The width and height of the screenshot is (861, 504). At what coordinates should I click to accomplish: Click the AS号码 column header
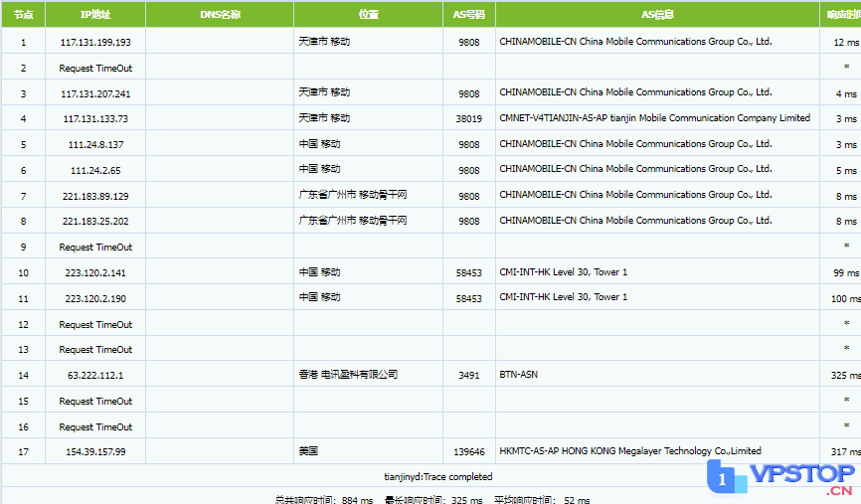tap(469, 14)
